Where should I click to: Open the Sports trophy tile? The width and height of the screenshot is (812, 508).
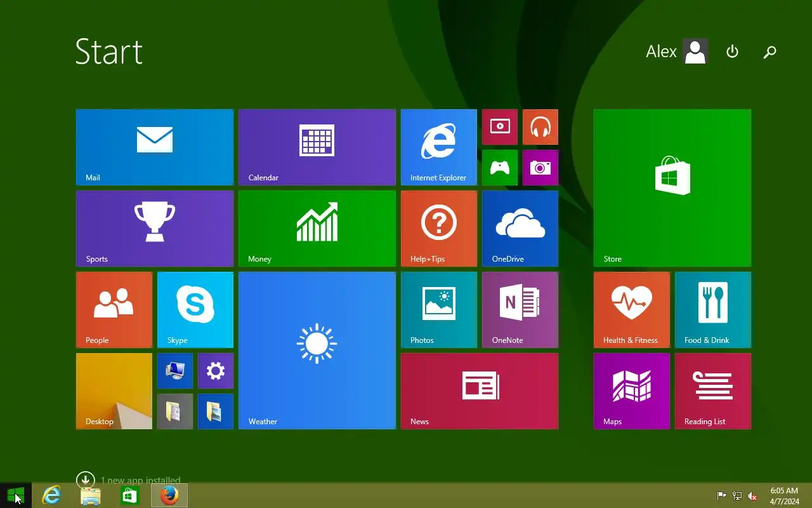[x=155, y=229]
